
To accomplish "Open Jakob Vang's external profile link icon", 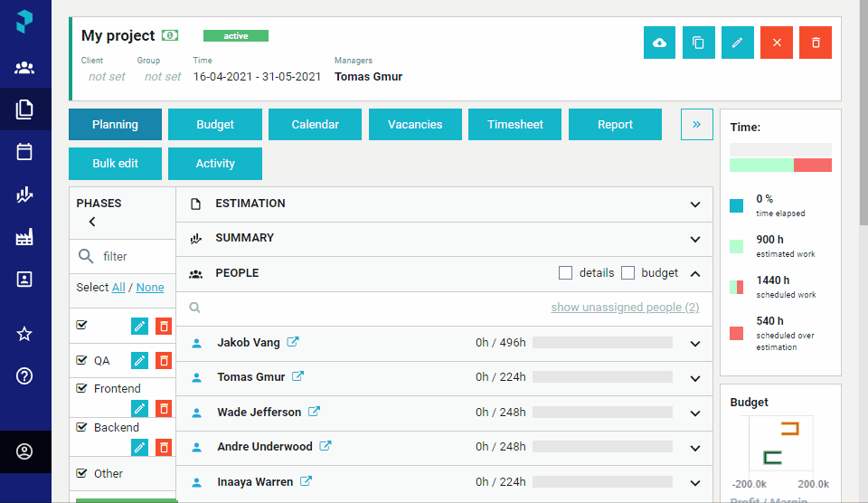I will [293, 342].
